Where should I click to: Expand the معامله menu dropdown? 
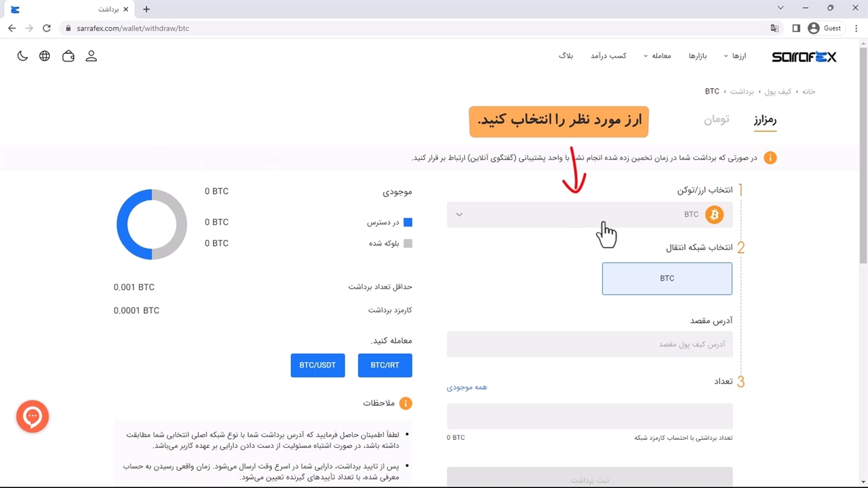click(x=657, y=56)
